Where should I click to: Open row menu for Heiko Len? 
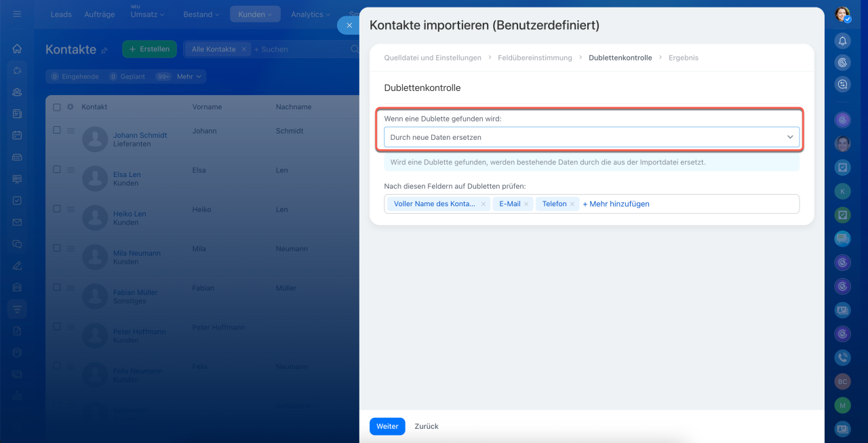click(x=70, y=209)
